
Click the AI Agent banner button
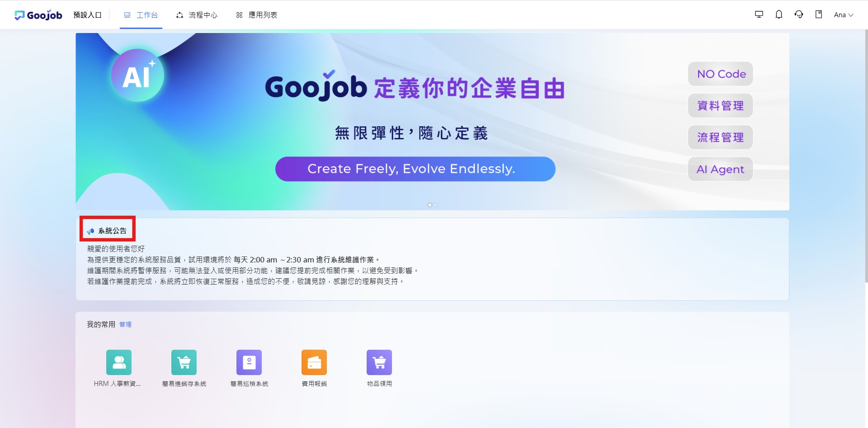point(721,169)
